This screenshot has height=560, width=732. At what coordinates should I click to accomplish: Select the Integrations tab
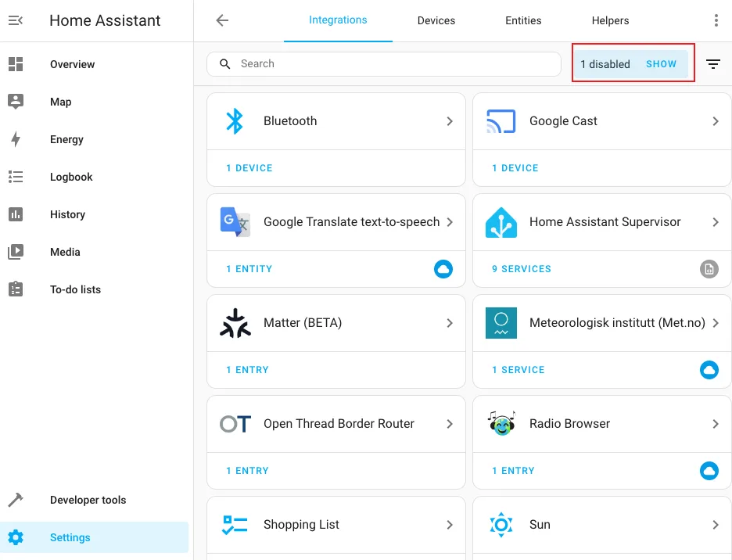(x=338, y=20)
